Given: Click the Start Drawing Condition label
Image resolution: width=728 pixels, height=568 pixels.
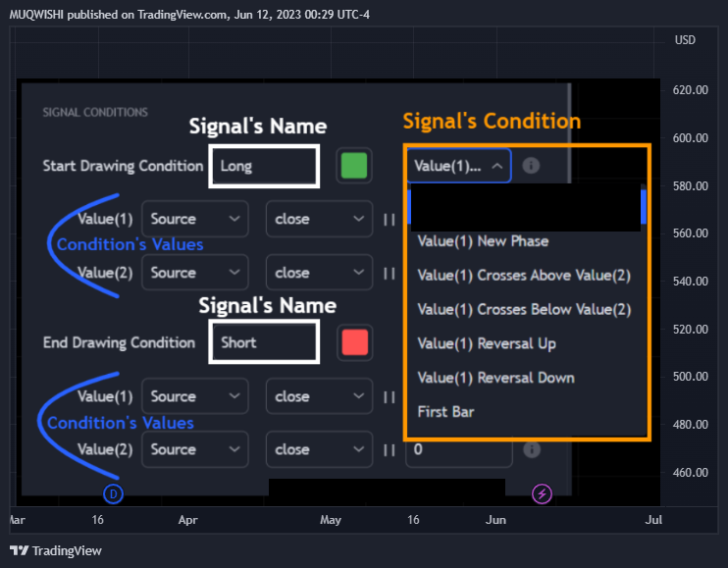Looking at the screenshot, I should [x=123, y=166].
